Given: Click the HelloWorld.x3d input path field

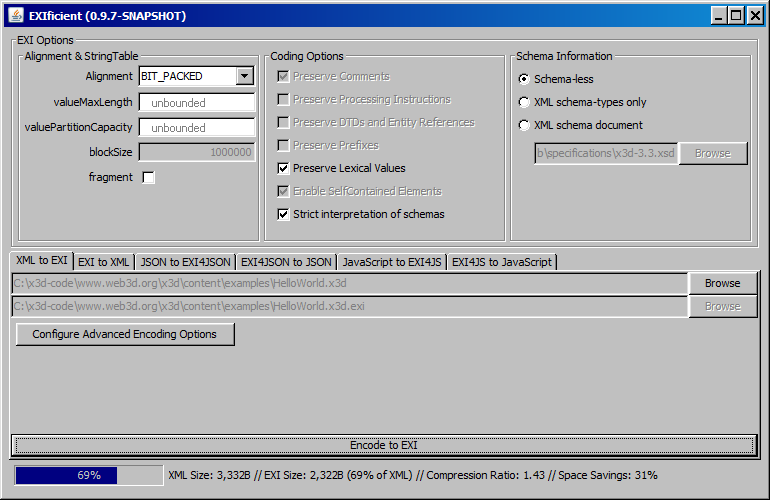Looking at the screenshot, I should 350,283.
